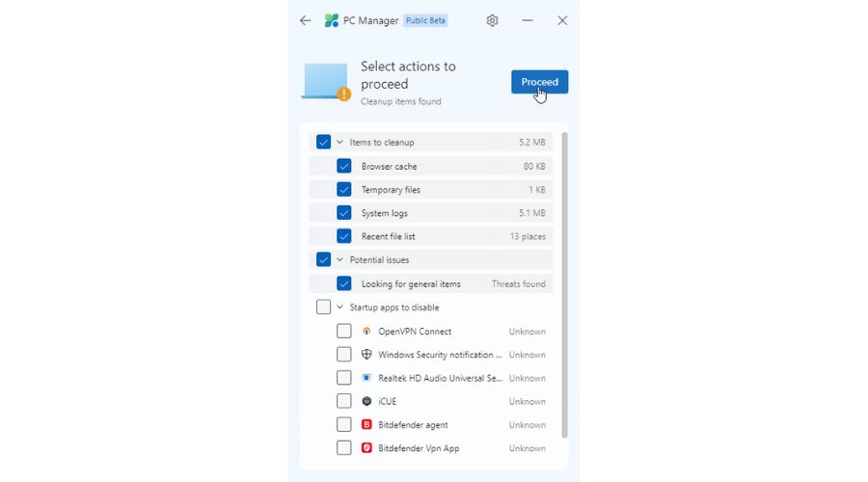Click the 'Bitdefender agent' name
This screenshot has height=482, width=868.
tap(413, 424)
